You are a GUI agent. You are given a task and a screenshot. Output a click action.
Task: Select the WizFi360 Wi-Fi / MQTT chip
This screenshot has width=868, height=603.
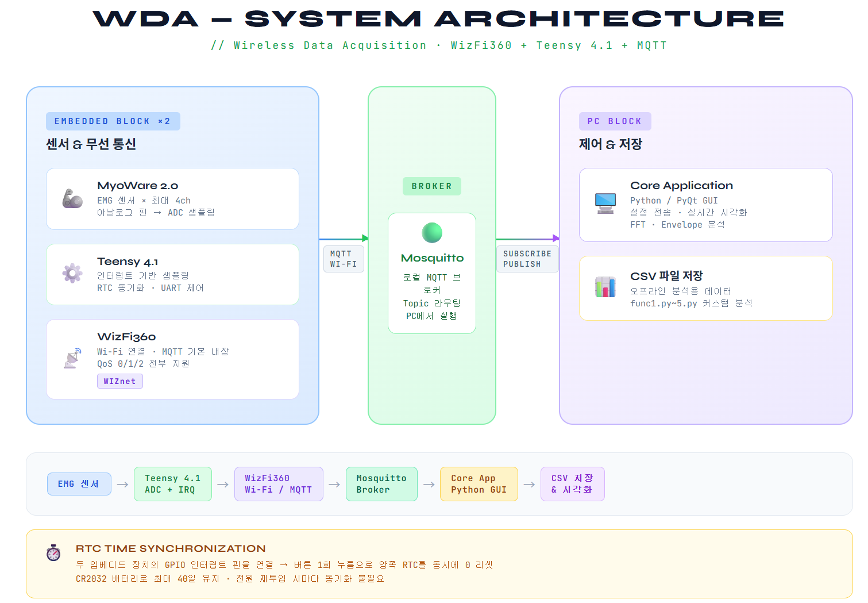[x=279, y=484]
